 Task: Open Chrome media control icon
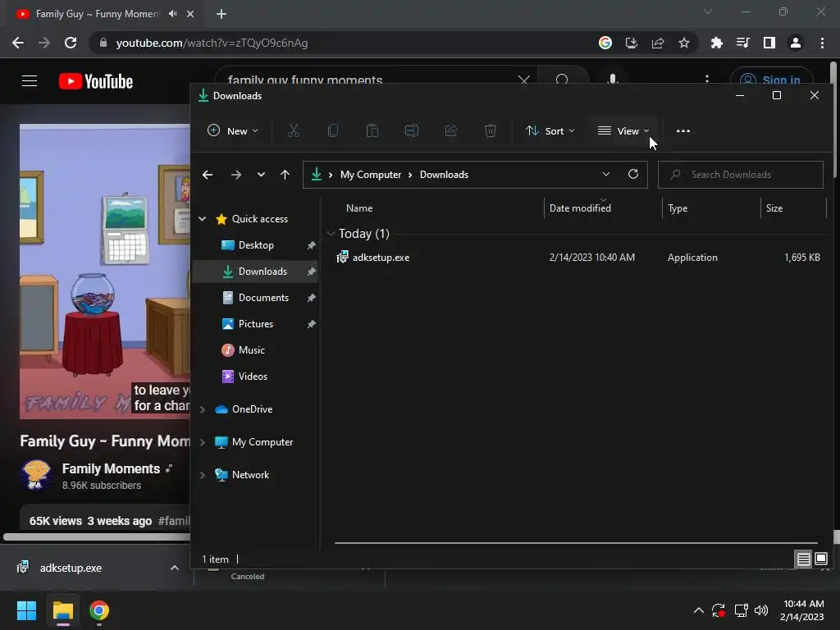pyautogui.click(x=742, y=43)
